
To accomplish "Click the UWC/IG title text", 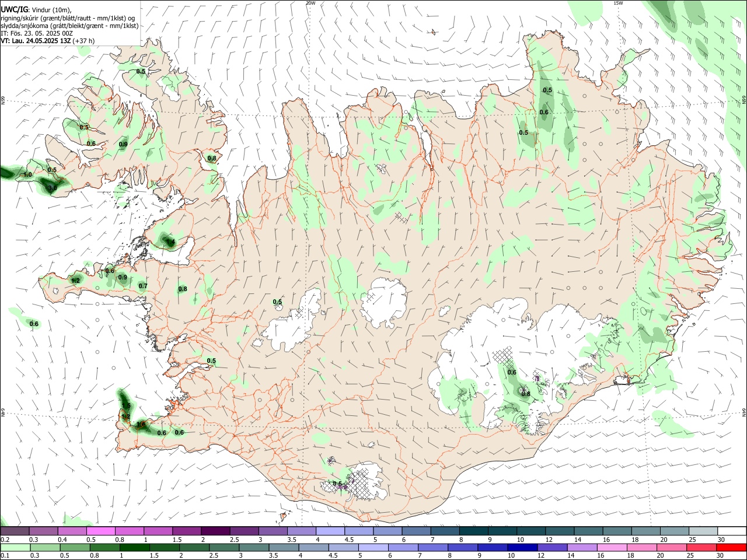I will tap(14, 9).
